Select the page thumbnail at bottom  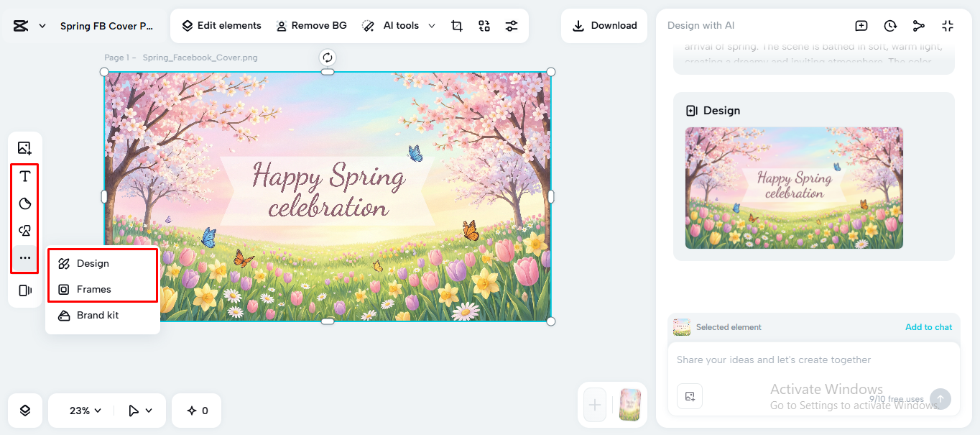(630, 405)
